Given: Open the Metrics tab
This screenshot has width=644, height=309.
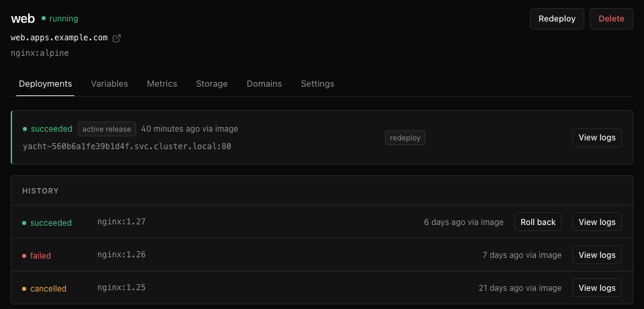Looking at the screenshot, I should click(162, 83).
